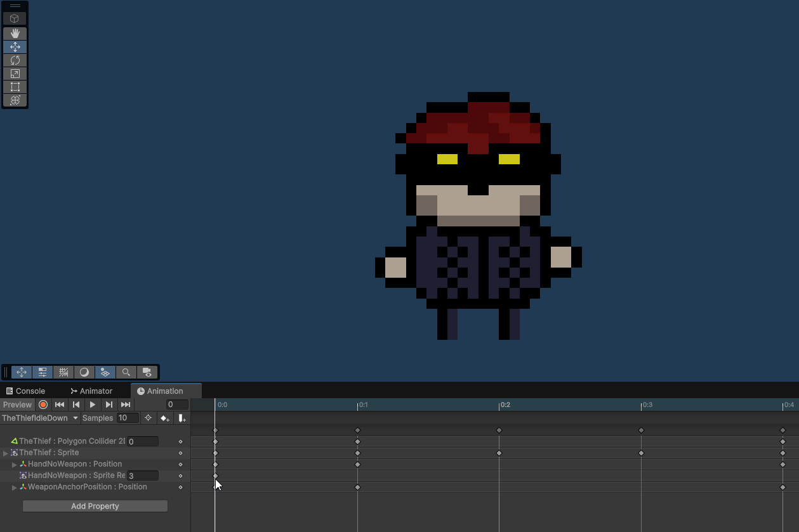
Task: Select the Rect tool
Action: [x=15, y=86]
